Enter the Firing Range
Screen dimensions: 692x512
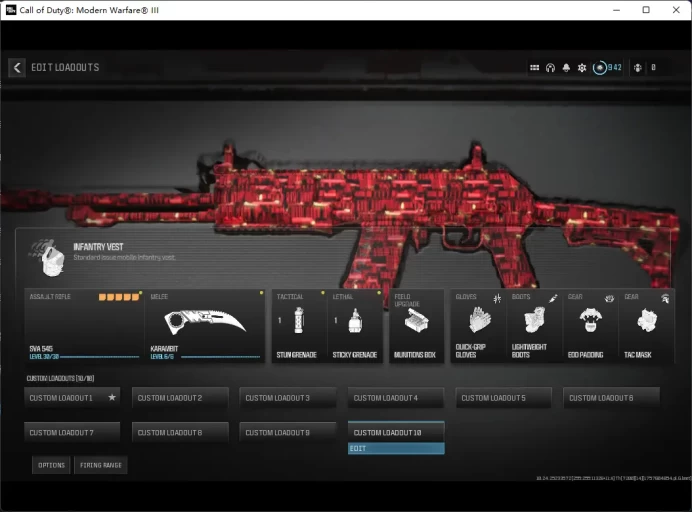click(x=101, y=465)
